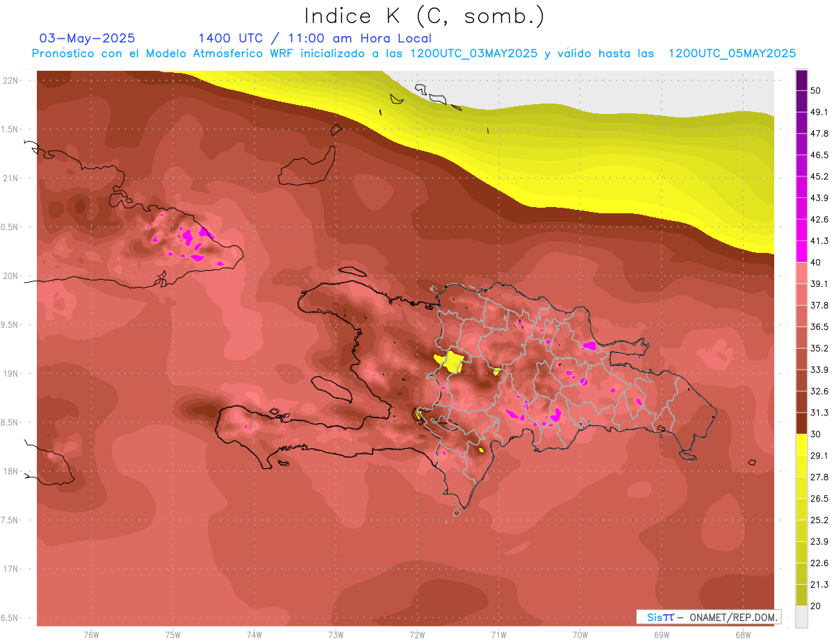Click the colorbar value 20
The width and height of the screenshot is (834, 644).
pyautogui.click(x=817, y=606)
